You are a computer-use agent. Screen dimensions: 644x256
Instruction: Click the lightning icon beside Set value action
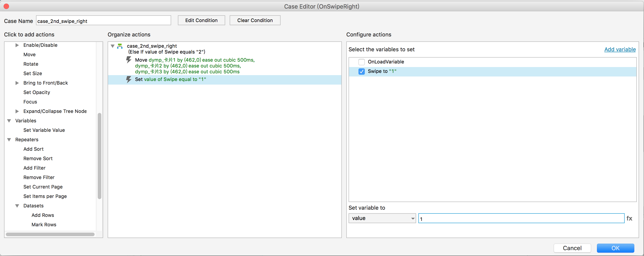[x=129, y=79]
